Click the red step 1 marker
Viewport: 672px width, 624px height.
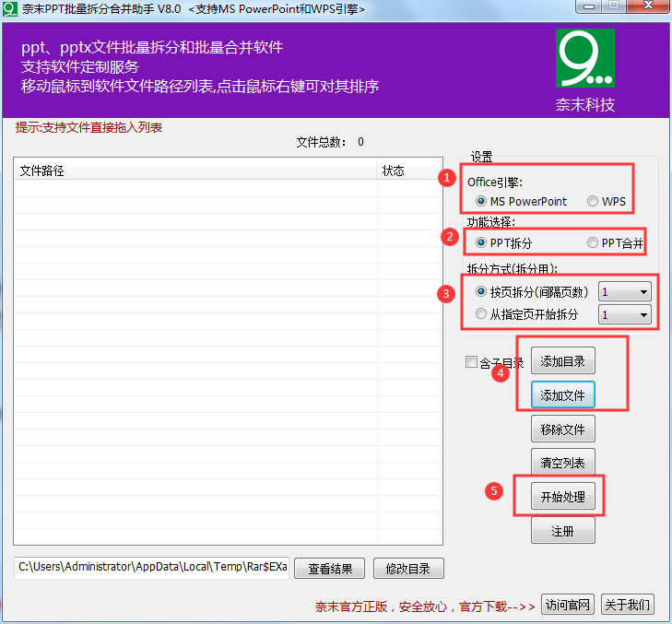[448, 178]
